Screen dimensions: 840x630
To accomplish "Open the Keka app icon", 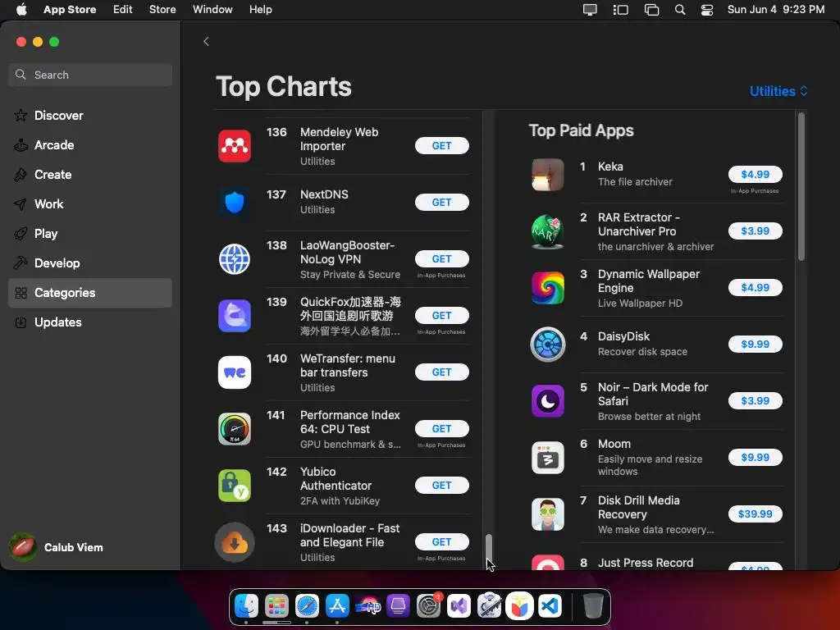I will (547, 175).
